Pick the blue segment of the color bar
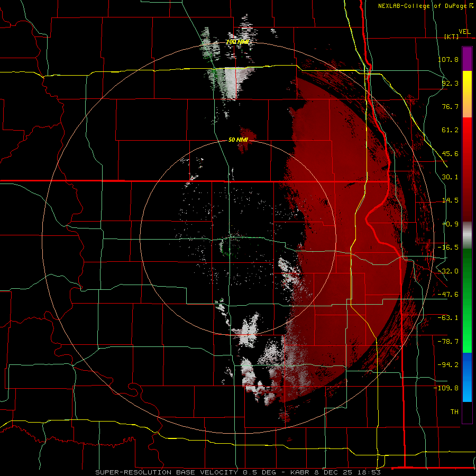The height and width of the screenshot is (476, 476). pyautogui.click(x=467, y=377)
